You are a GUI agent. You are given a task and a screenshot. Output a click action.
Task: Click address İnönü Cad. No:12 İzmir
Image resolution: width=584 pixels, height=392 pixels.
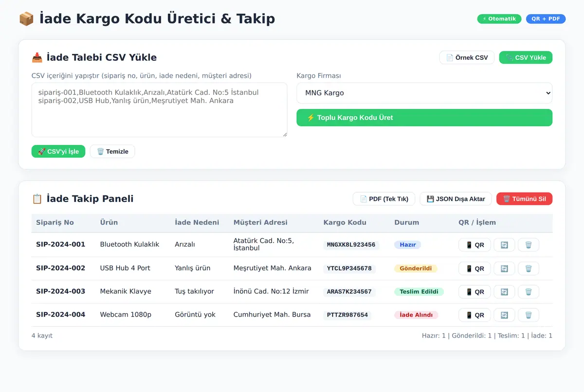(271, 292)
